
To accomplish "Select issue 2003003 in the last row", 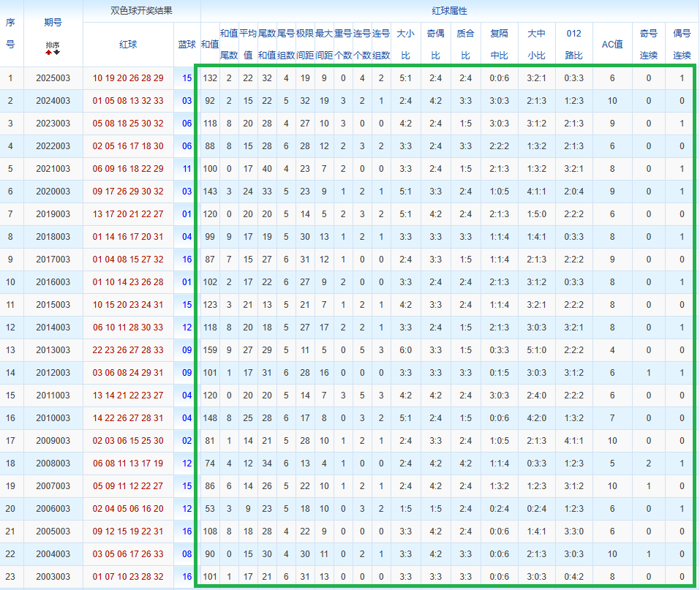I will pyautogui.click(x=53, y=577).
